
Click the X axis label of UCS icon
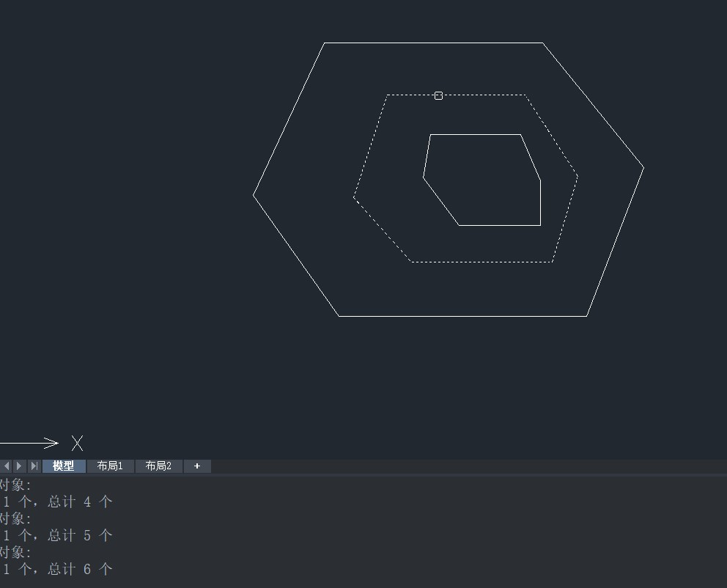pyautogui.click(x=78, y=444)
